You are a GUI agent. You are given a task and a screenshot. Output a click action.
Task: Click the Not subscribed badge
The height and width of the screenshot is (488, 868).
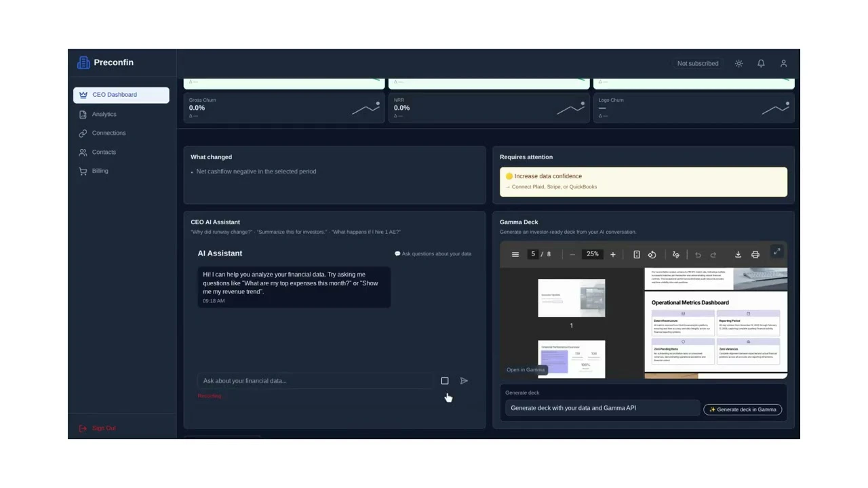pyautogui.click(x=698, y=63)
